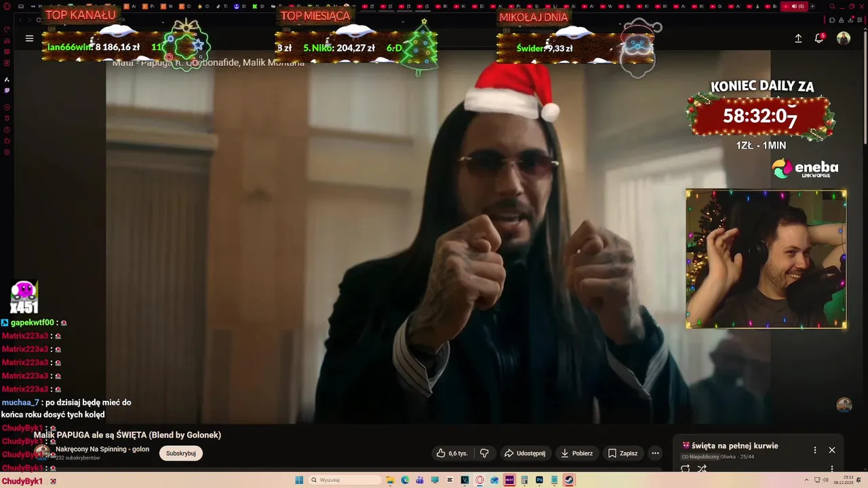This screenshot has height=488, width=868.
Task: Open the YouTube account avatar menu
Action: [844, 39]
